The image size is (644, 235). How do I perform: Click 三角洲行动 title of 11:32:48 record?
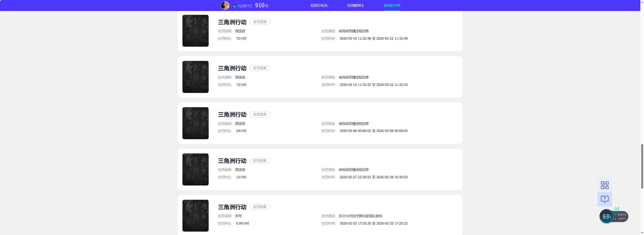pos(232,22)
